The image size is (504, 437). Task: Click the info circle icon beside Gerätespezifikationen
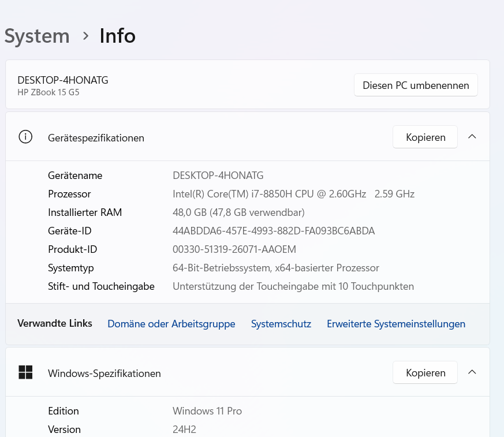click(x=25, y=137)
